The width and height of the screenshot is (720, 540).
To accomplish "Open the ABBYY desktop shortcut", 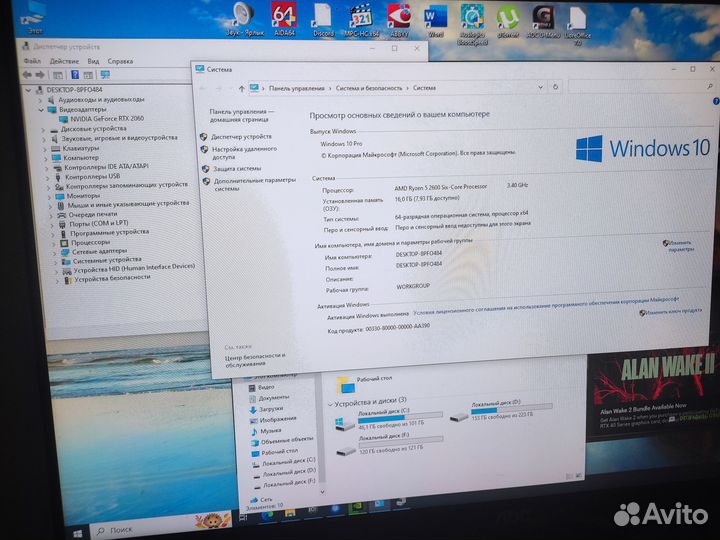I will (x=399, y=20).
